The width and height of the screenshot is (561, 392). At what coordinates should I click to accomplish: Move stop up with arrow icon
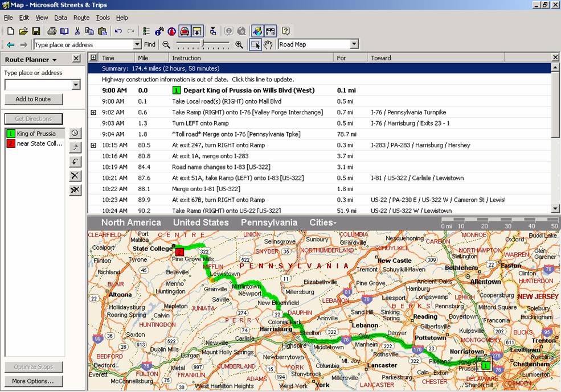(x=75, y=147)
